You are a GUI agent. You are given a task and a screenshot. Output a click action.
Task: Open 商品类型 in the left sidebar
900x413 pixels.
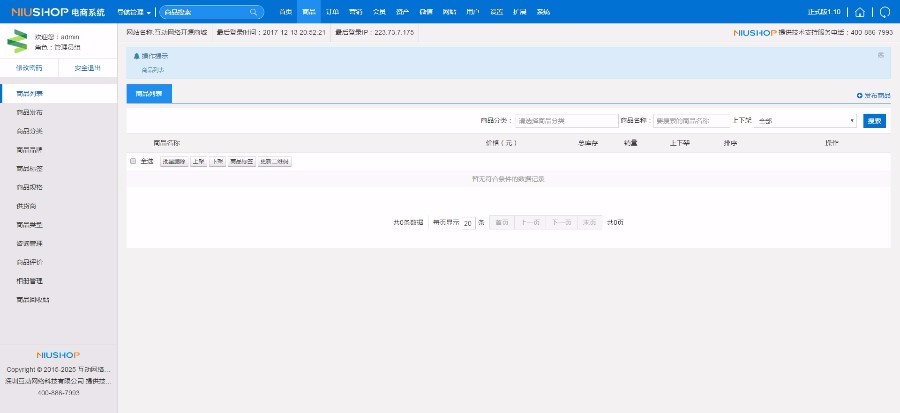59,225
